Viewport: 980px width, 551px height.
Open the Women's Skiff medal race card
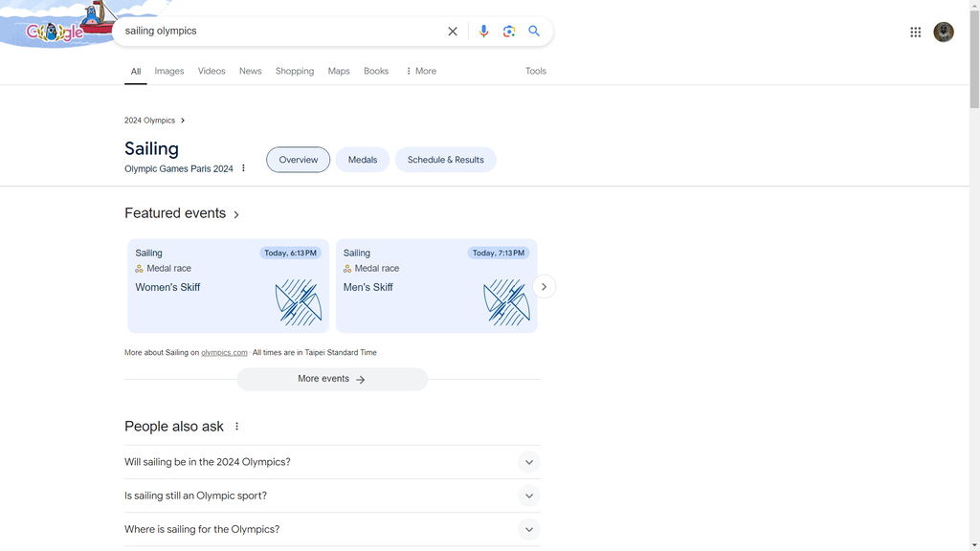tap(228, 286)
